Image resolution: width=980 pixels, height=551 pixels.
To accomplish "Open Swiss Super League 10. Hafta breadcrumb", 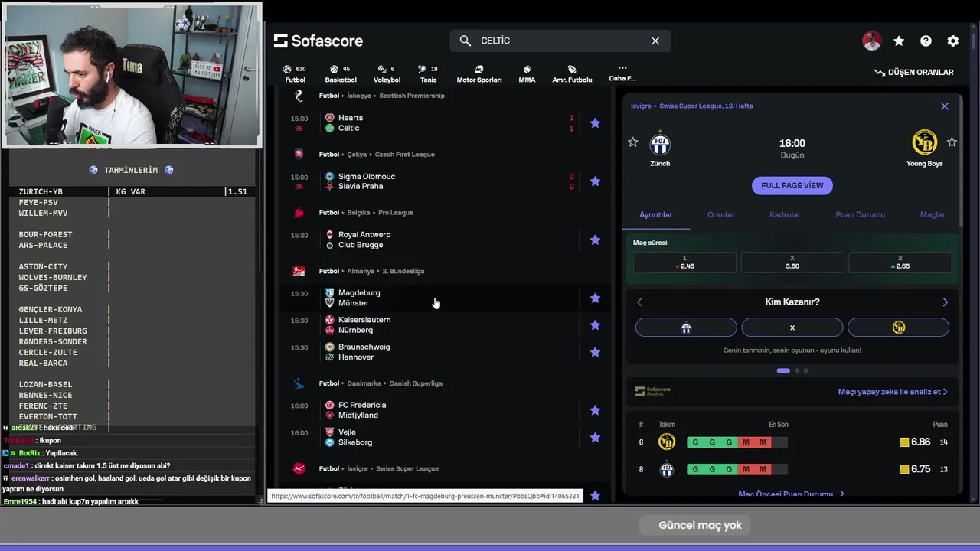I will (706, 106).
